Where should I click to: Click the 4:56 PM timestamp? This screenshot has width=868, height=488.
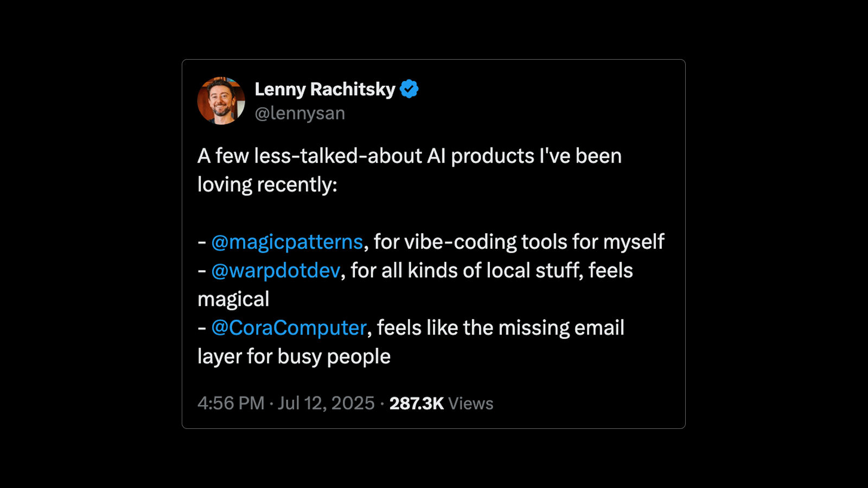pos(231,403)
